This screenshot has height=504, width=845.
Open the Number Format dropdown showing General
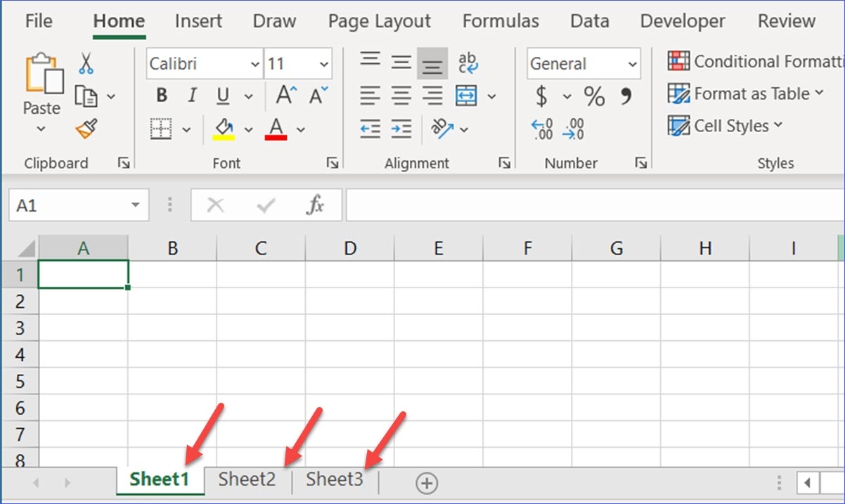pyautogui.click(x=582, y=63)
